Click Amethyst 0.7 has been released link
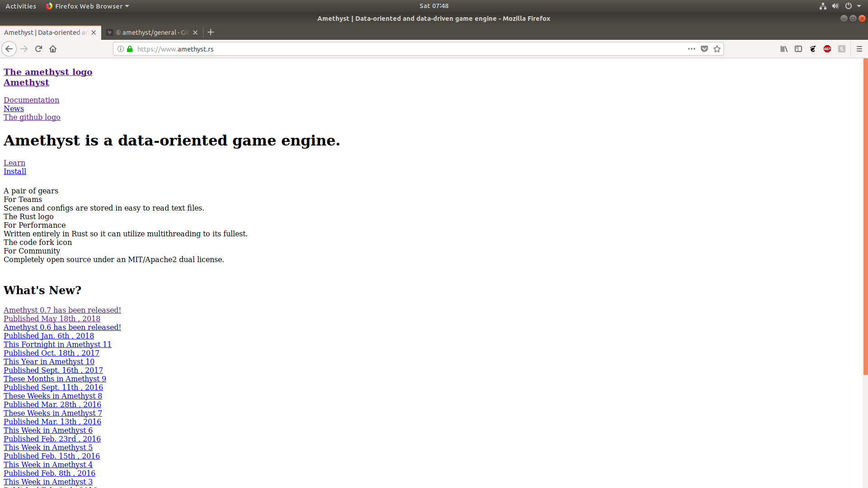 click(x=62, y=310)
